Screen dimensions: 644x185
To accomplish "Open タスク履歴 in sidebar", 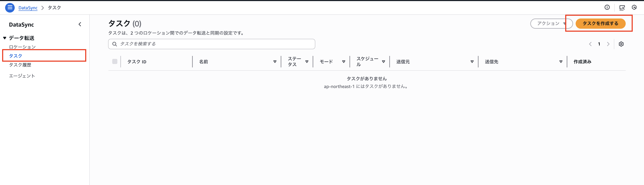I will [20, 65].
